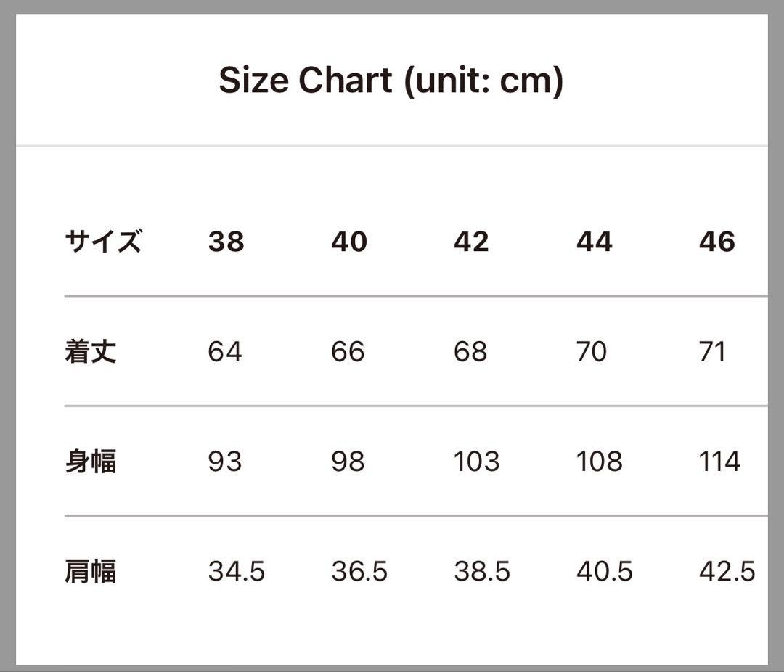Click the 着丈 value 68 cell
Image resolution: width=784 pixels, height=672 pixels.
pos(470,352)
